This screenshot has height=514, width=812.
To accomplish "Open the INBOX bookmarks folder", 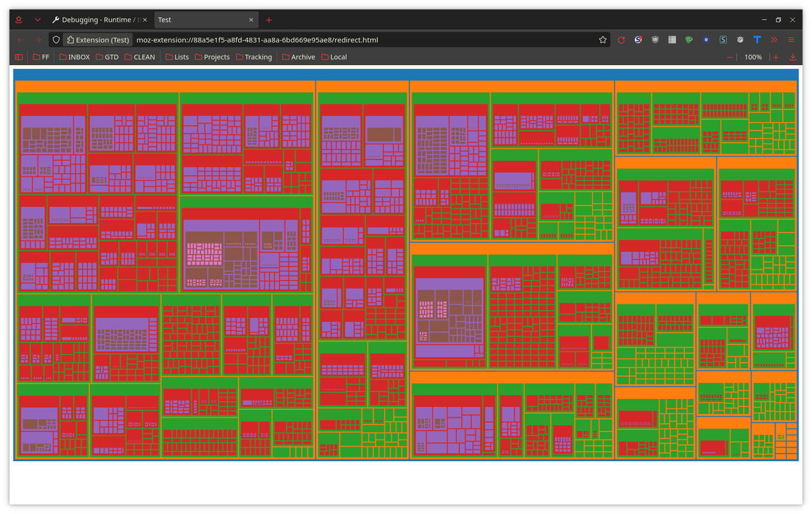I will point(74,57).
